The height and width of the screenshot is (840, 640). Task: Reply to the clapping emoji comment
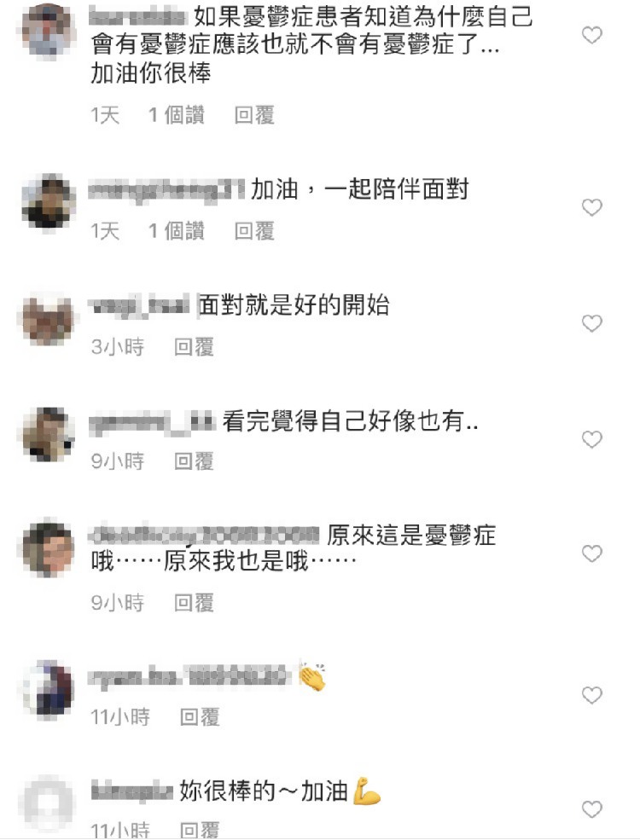pyautogui.click(x=200, y=717)
